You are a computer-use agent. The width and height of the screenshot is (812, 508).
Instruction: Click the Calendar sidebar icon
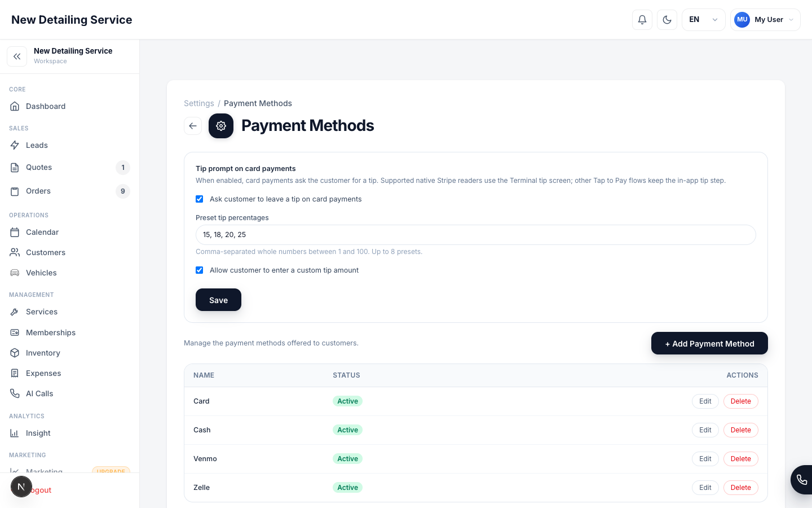[x=15, y=232]
